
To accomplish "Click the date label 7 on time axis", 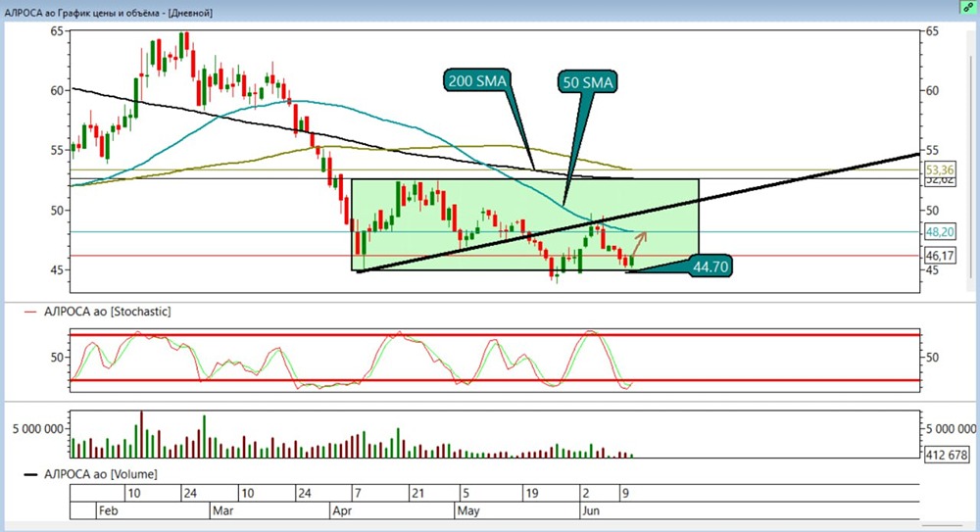I will point(358,493).
